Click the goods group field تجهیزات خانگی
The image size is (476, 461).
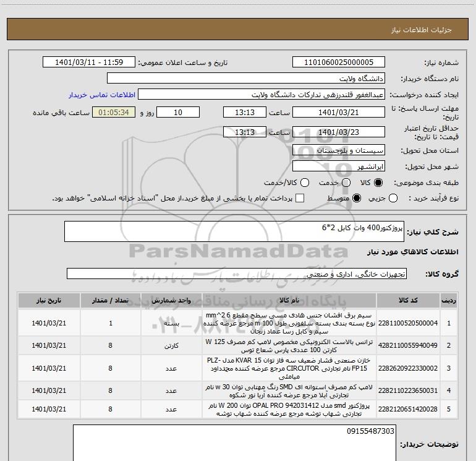(237, 274)
